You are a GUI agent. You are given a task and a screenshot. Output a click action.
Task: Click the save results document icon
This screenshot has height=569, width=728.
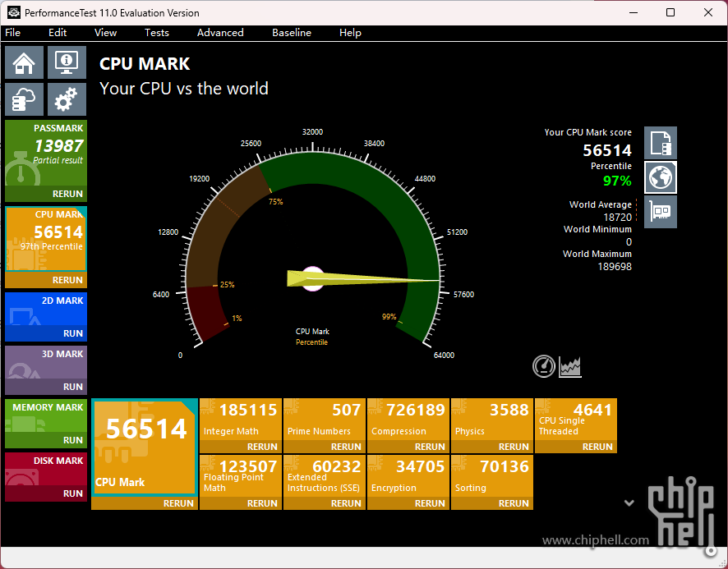click(x=661, y=143)
